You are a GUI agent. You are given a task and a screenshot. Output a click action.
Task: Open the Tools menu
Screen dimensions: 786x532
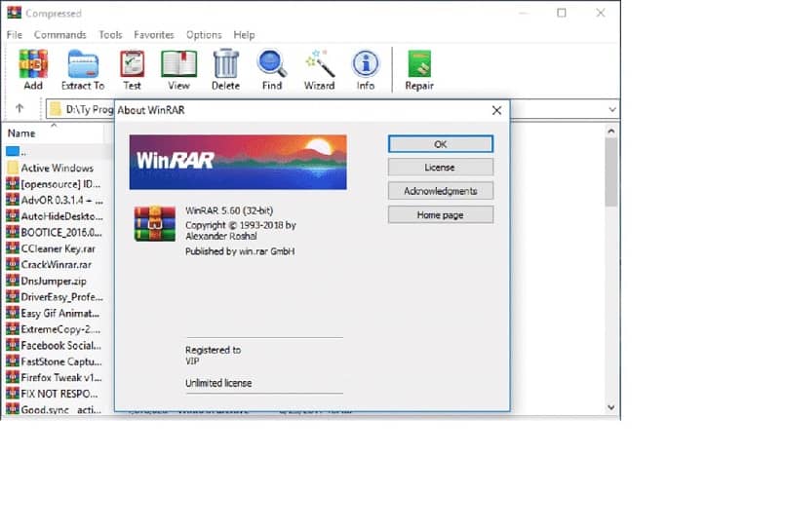click(110, 34)
